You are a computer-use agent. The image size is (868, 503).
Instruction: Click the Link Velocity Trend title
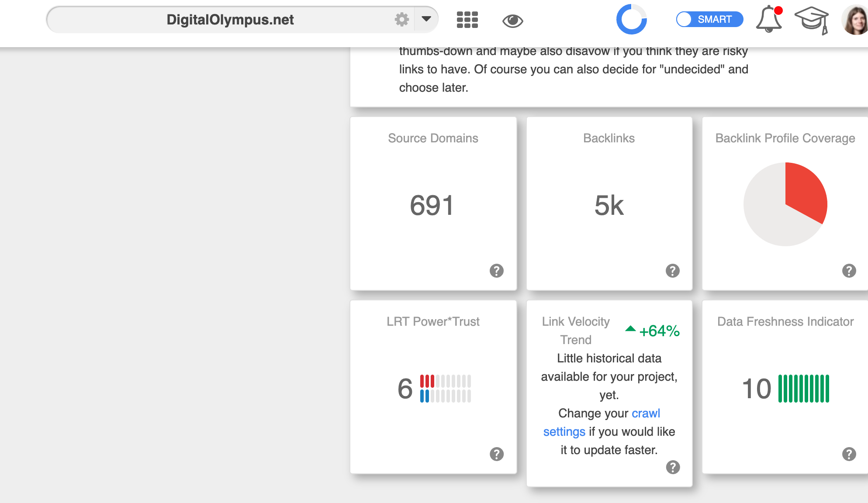click(576, 331)
